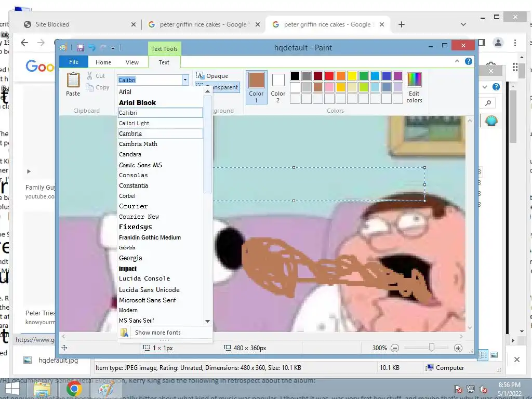Image resolution: width=532 pixels, height=399 pixels.
Task: Pick the yellow color swatch
Action: (352, 76)
